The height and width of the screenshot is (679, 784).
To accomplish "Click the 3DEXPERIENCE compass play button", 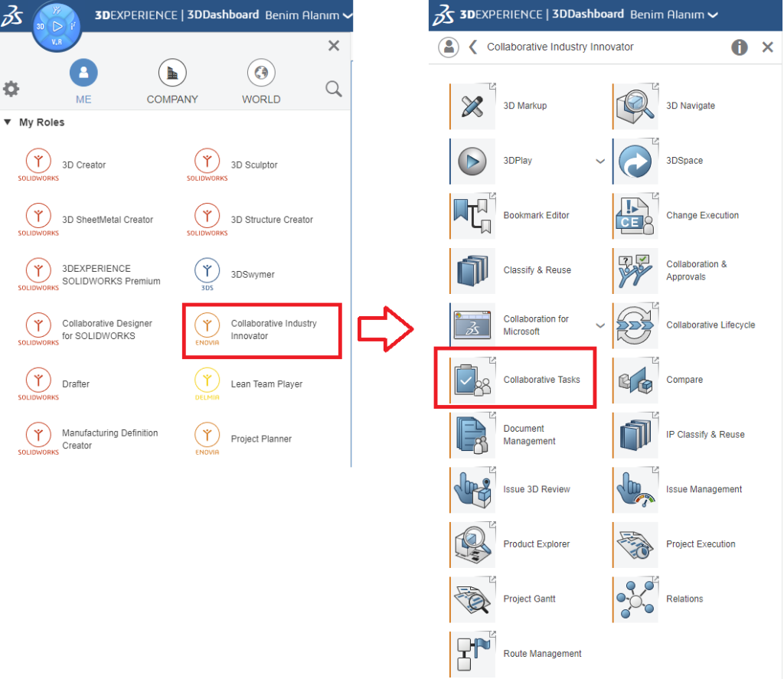I will (x=57, y=26).
